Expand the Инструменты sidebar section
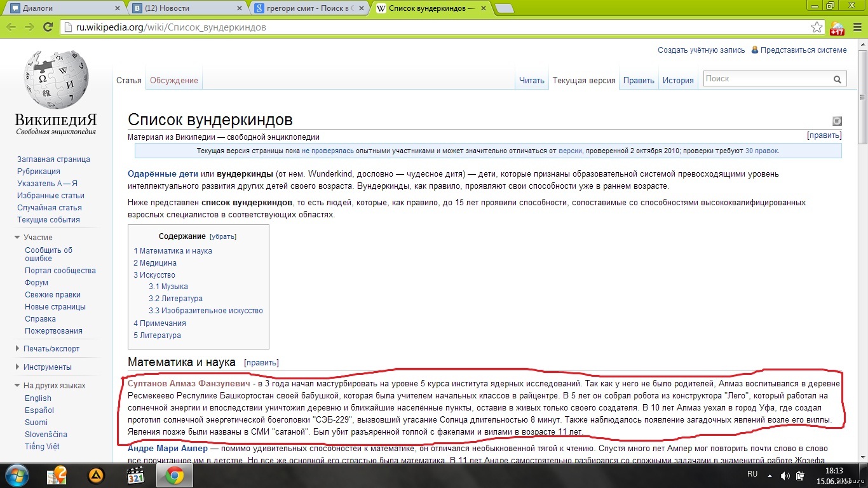868x488 pixels. coord(43,367)
